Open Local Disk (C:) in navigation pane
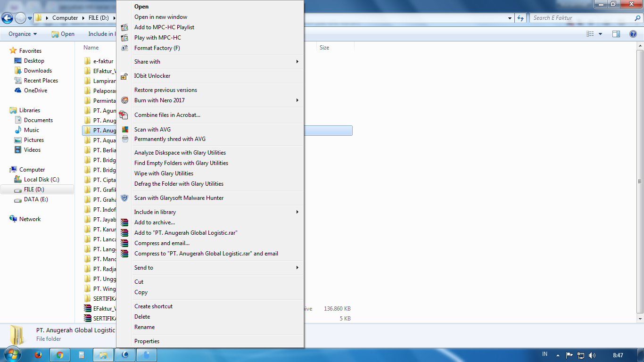This screenshot has height=362, width=644. (x=41, y=180)
